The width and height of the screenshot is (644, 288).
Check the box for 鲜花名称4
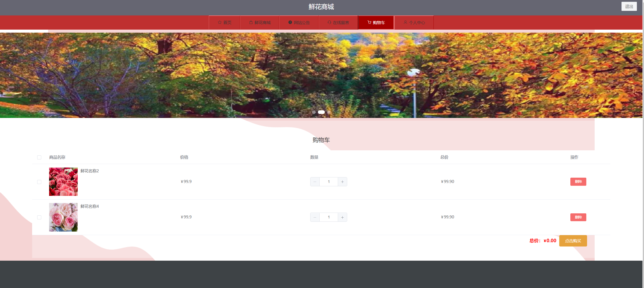click(x=39, y=217)
